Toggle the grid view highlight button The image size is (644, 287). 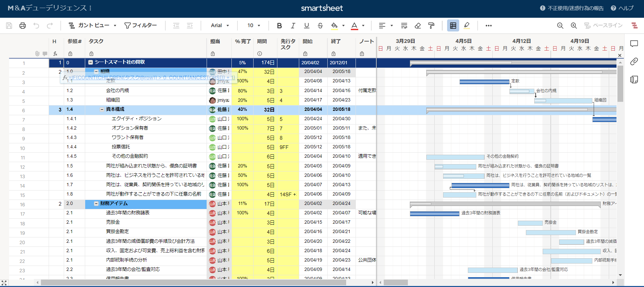(x=453, y=25)
